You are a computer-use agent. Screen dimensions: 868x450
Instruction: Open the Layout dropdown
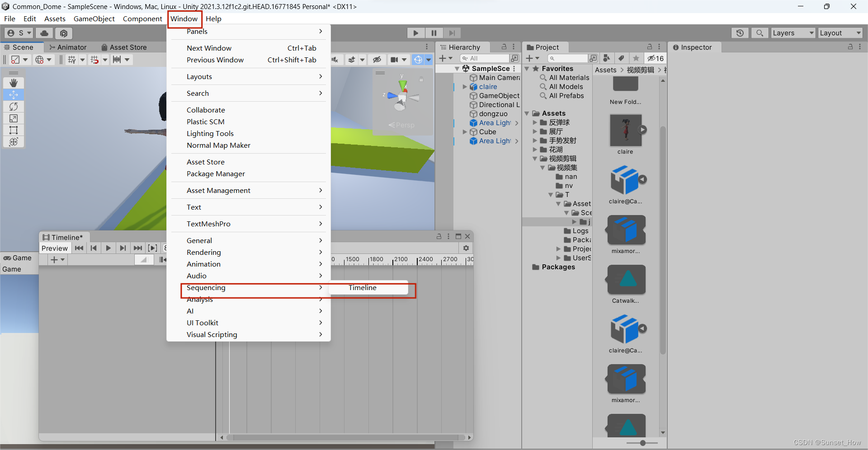[840, 33]
